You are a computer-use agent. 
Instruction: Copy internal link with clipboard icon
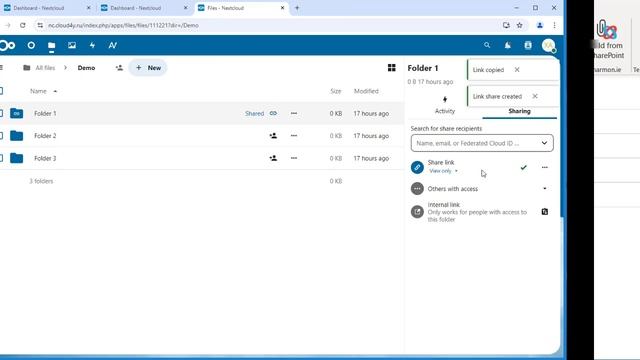(544, 211)
